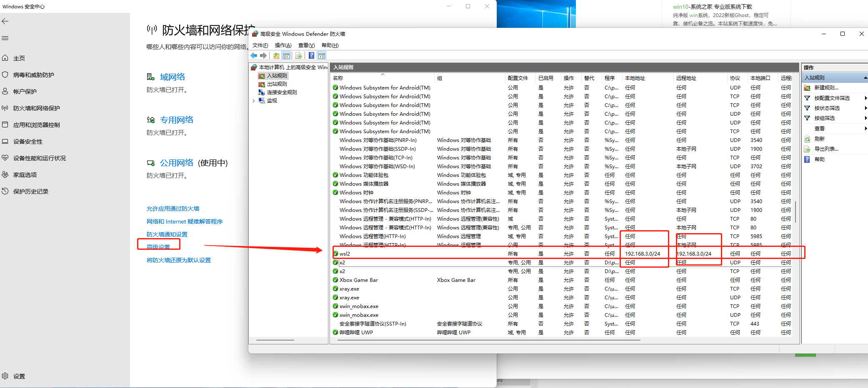868x388 pixels.
Task: Click the Forward arrow in the firewall toolbar
Action: coord(263,55)
